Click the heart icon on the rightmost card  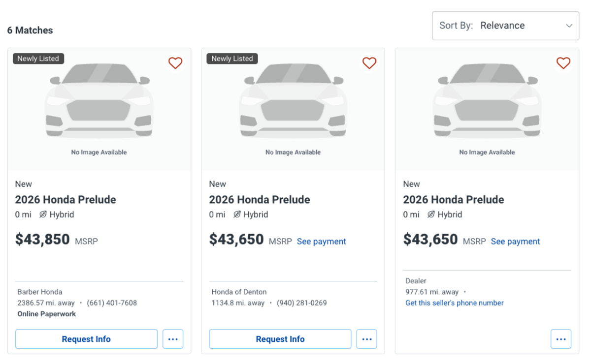[563, 63]
